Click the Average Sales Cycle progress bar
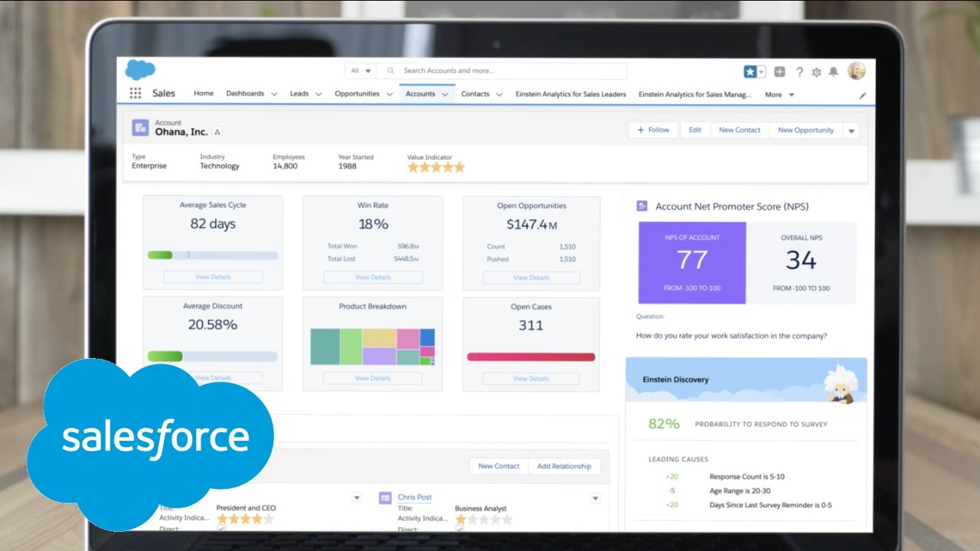This screenshot has height=551, width=980. [213, 255]
